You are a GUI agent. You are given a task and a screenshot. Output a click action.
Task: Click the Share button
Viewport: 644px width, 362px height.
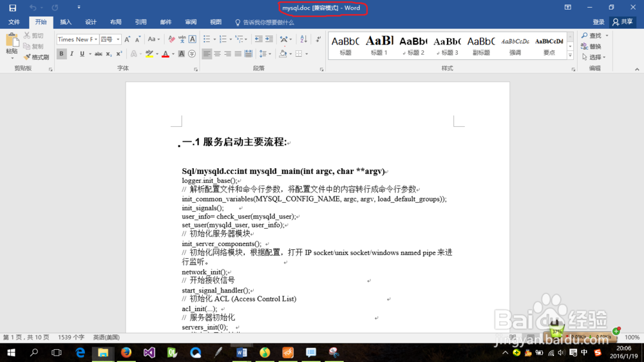[x=623, y=22]
